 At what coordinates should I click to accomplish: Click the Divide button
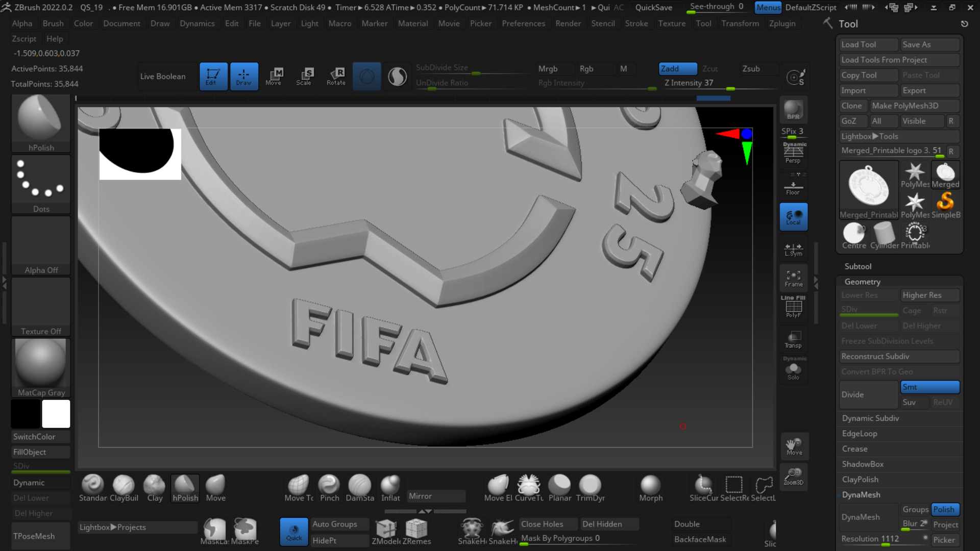869,394
